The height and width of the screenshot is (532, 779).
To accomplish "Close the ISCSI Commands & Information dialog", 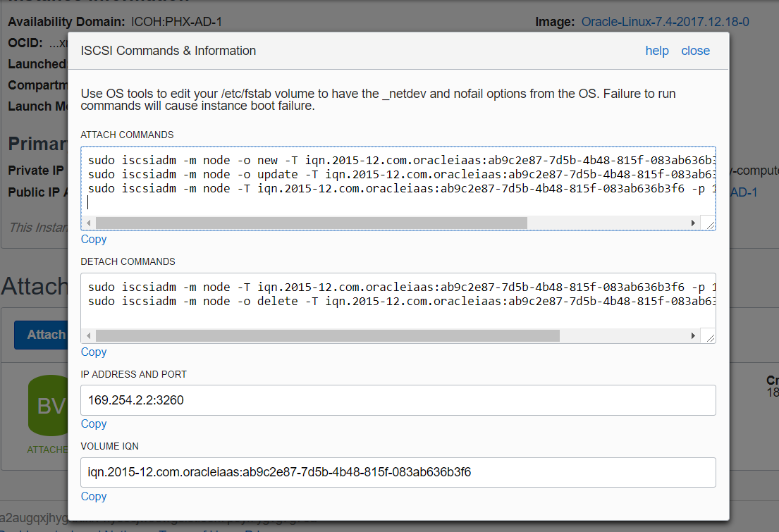I will 695,51.
